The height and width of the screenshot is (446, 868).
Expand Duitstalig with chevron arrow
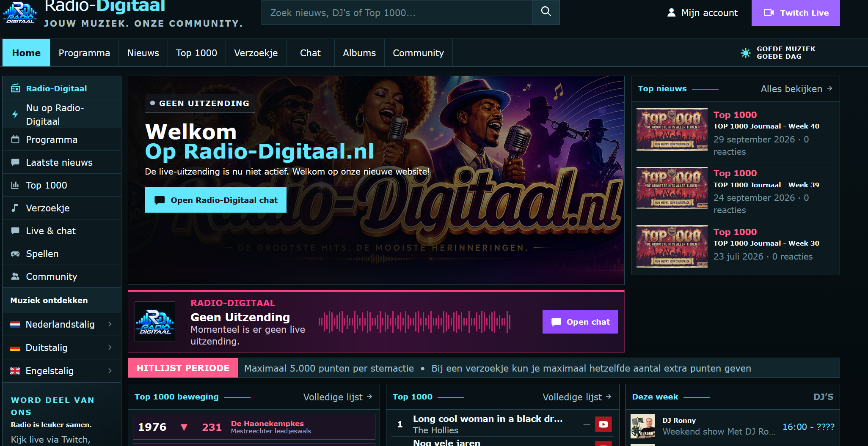(x=110, y=347)
